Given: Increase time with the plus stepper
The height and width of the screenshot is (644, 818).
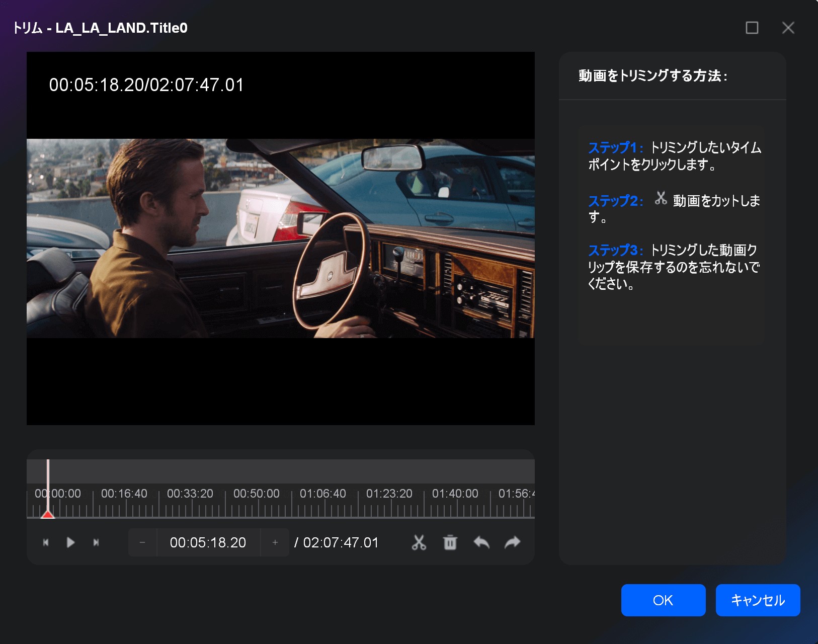Looking at the screenshot, I should click(x=275, y=542).
